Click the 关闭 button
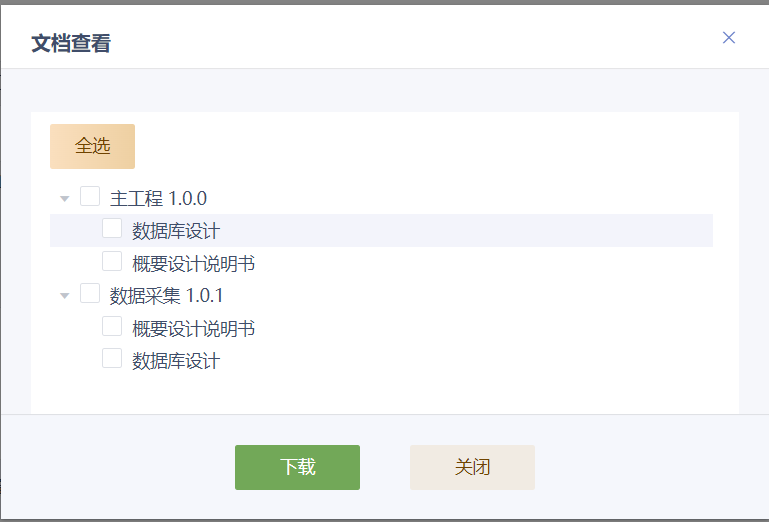This screenshot has height=522, width=769. point(472,467)
